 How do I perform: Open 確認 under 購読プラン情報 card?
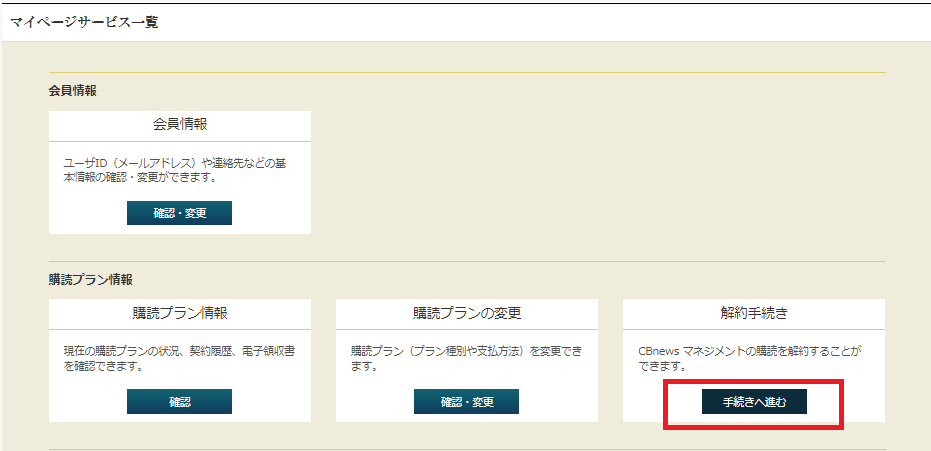[x=179, y=401]
